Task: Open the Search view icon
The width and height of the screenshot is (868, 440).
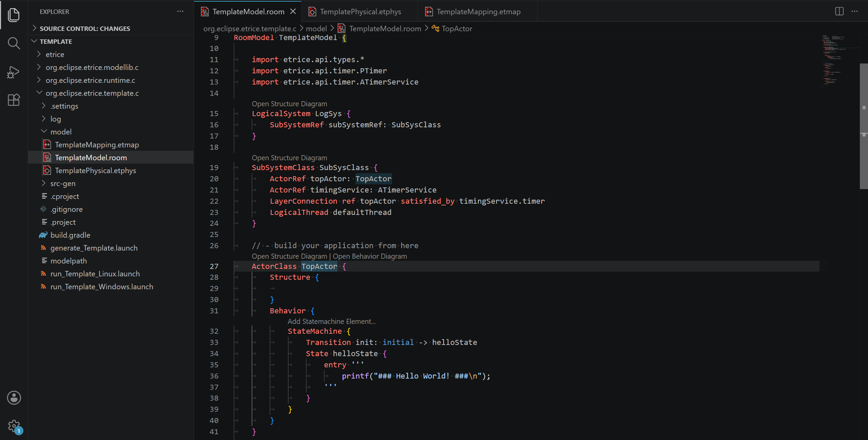Action: tap(14, 43)
